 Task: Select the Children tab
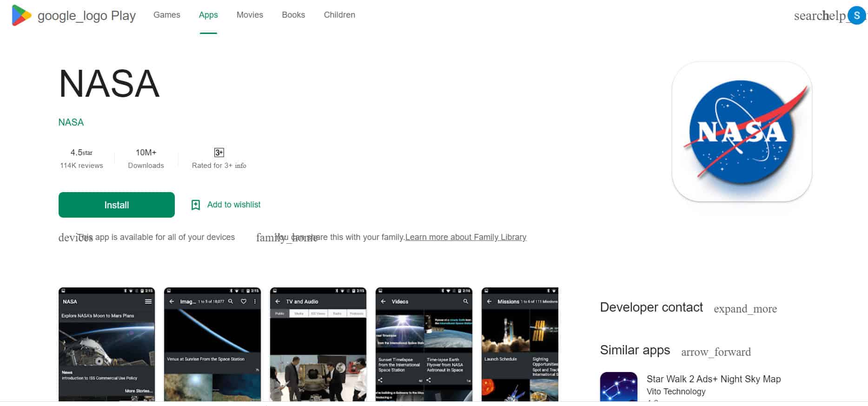pos(339,15)
